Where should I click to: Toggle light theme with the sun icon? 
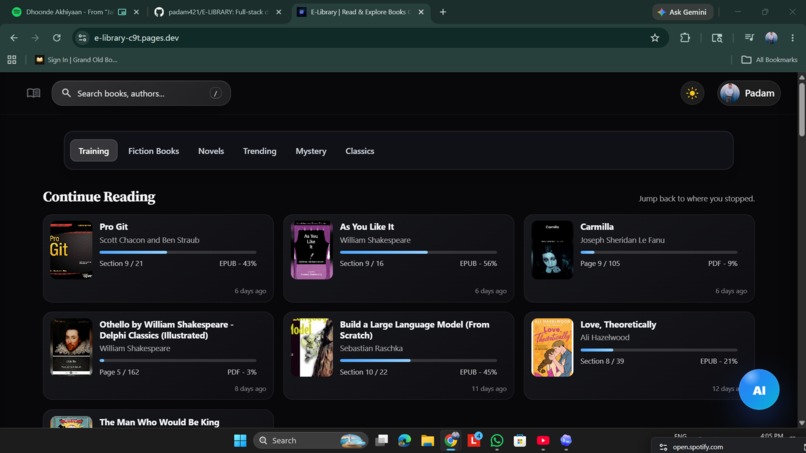pyautogui.click(x=692, y=93)
